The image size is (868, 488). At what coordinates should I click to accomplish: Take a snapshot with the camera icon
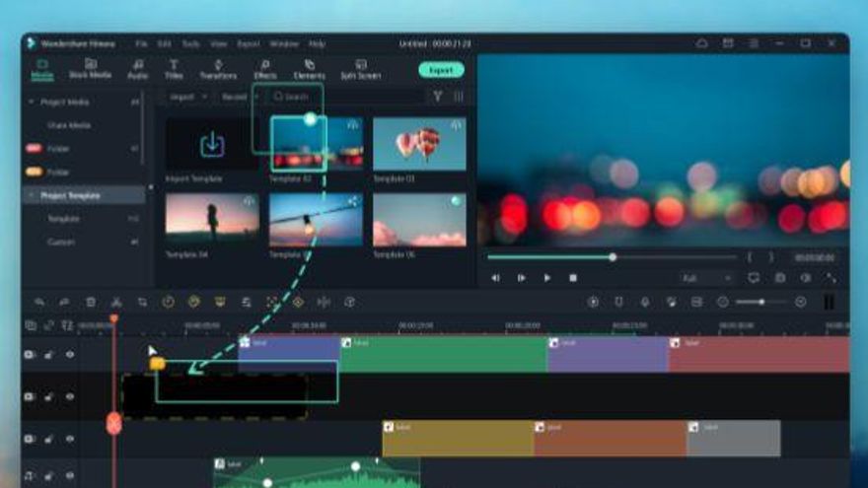coord(779,278)
